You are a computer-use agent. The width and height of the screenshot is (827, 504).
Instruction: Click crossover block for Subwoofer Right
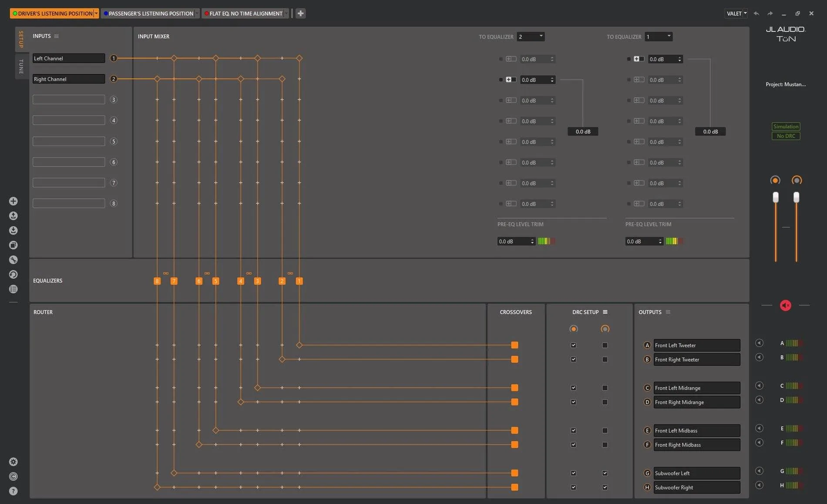click(x=514, y=487)
